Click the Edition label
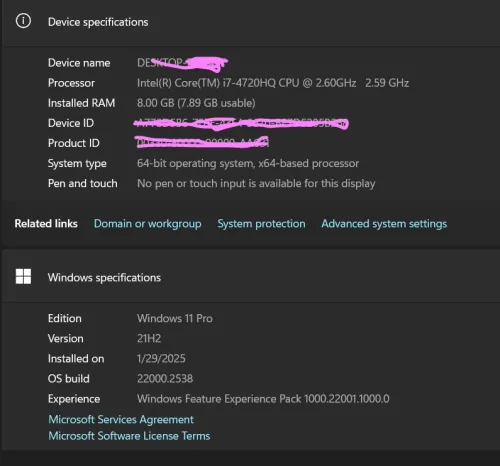This screenshot has height=466, width=500. click(65, 318)
